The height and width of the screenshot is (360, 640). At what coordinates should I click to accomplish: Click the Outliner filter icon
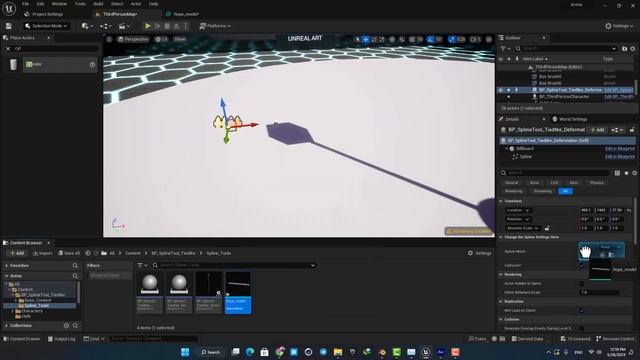click(x=505, y=49)
